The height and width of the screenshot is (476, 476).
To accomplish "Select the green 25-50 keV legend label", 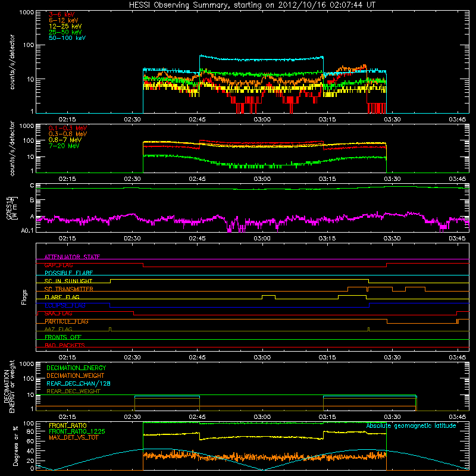I will [65, 32].
